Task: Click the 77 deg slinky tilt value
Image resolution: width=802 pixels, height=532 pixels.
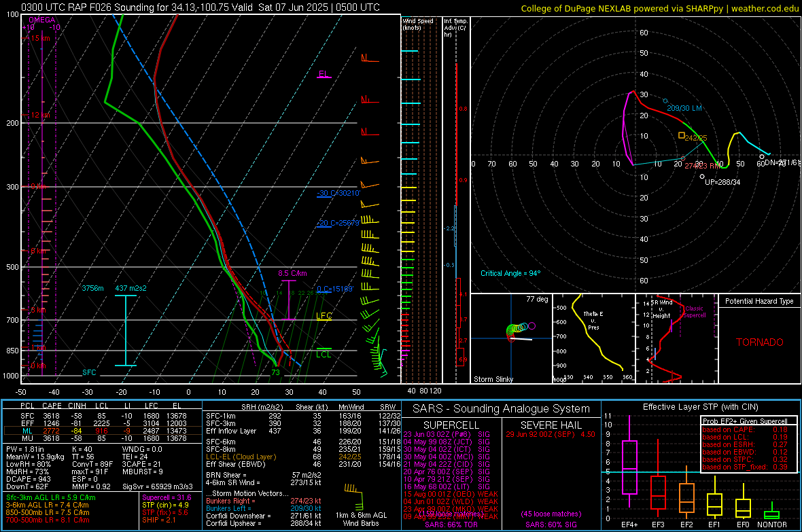Action: [x=536, y=299]
